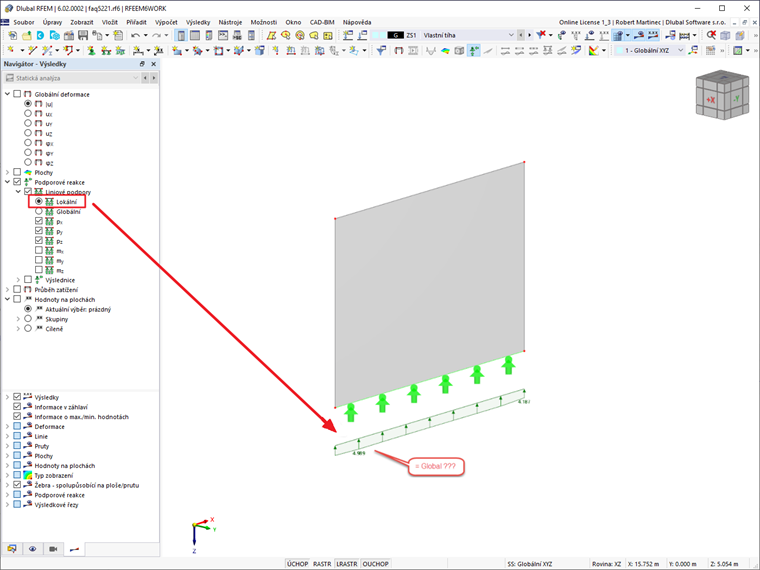Expand the lower Výsledky node

coord(7,397)
